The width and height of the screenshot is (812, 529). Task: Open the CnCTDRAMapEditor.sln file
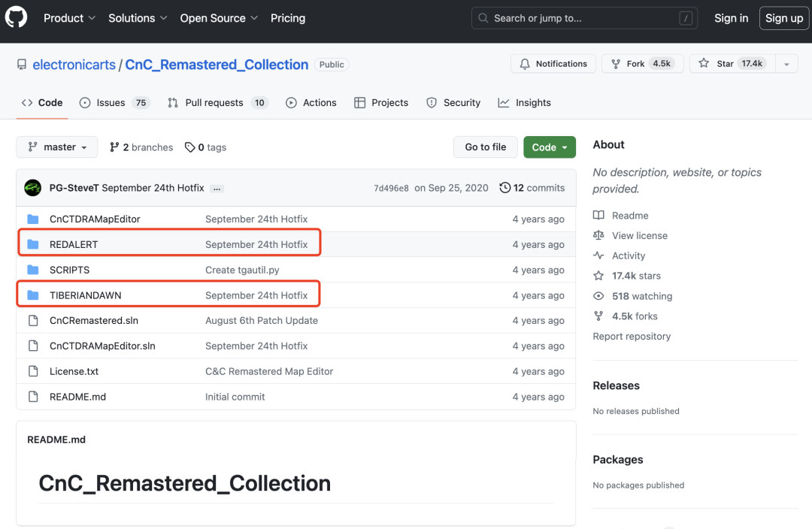(102, 346)
